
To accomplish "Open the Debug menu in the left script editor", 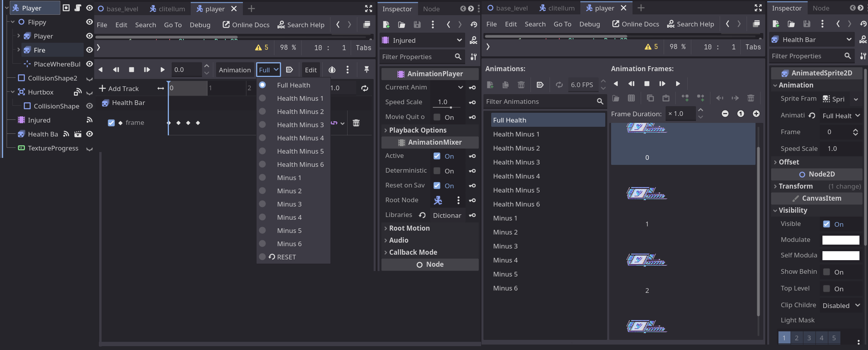I will pos(200,25).
